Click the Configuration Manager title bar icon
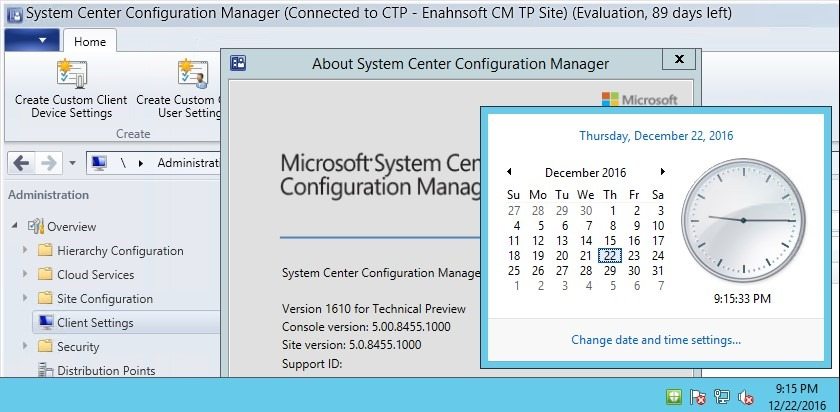 click(x=14, y=14)
